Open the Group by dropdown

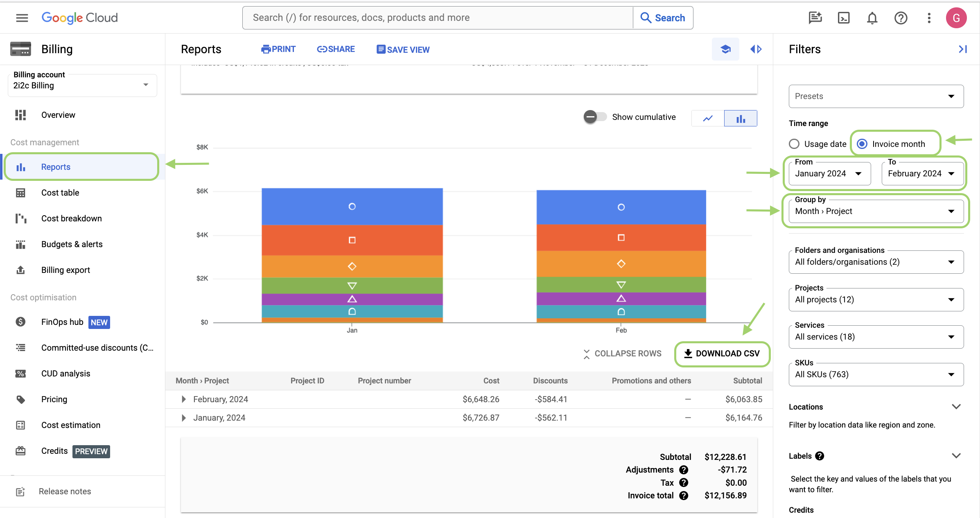pyautogui.click(x=876, y=212)
